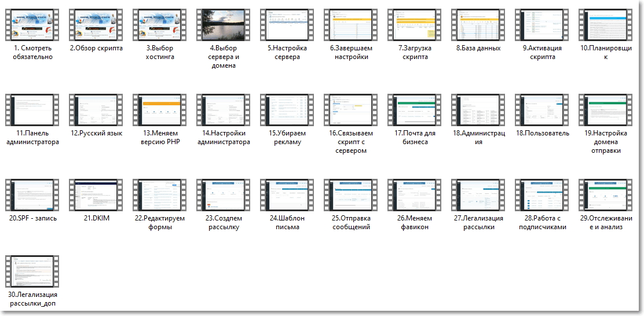This screenshot has width=644, height=316.
Task: Click the '8.База данных' video file icon
Action: (x=478, y=25)
